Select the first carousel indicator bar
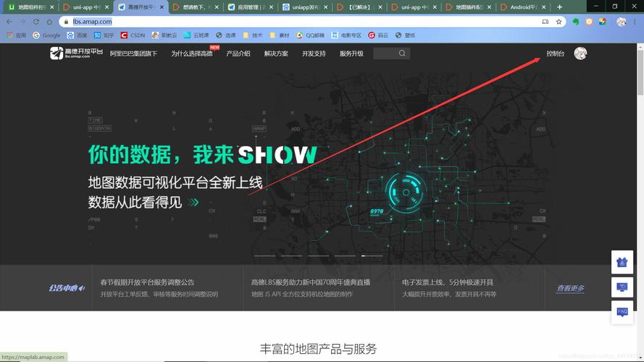Viewport: 644px width, 362px height. (265, 256)
